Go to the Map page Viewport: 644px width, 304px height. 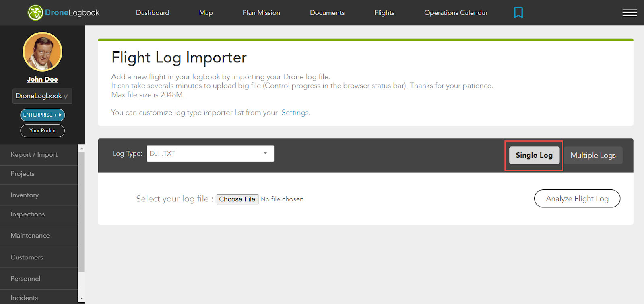click(206, 13)
